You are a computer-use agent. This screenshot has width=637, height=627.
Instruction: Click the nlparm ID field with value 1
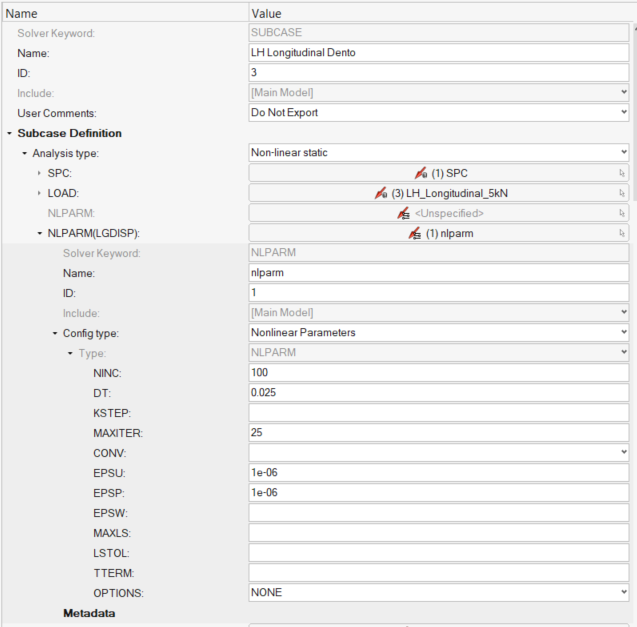point(439,293)
